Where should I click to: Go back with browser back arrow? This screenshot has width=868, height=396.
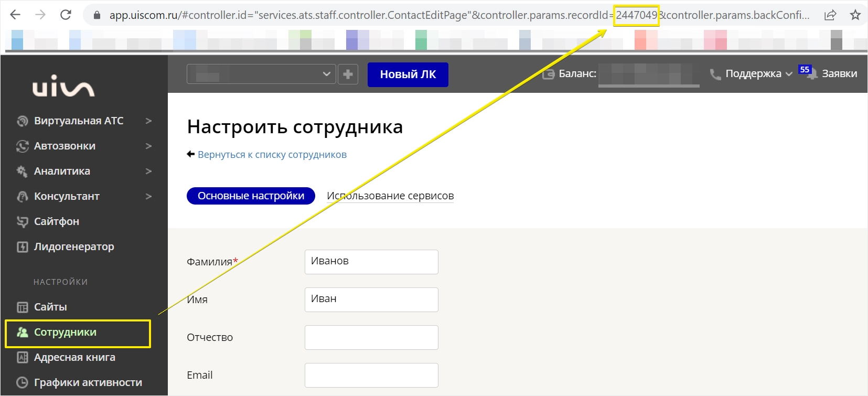pos(15,15)
